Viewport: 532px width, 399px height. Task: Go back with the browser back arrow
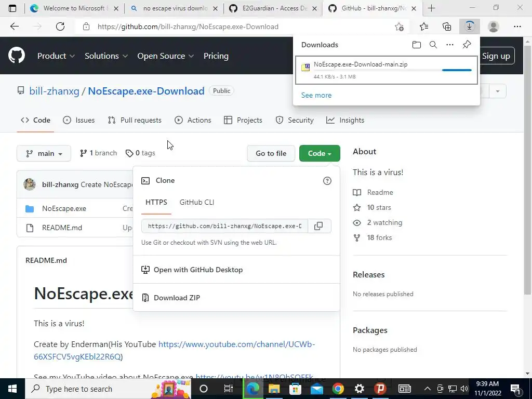(x=14, y=26)
